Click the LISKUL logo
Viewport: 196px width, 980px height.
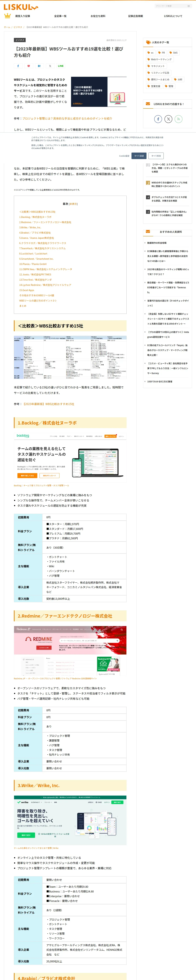[21, 7]
